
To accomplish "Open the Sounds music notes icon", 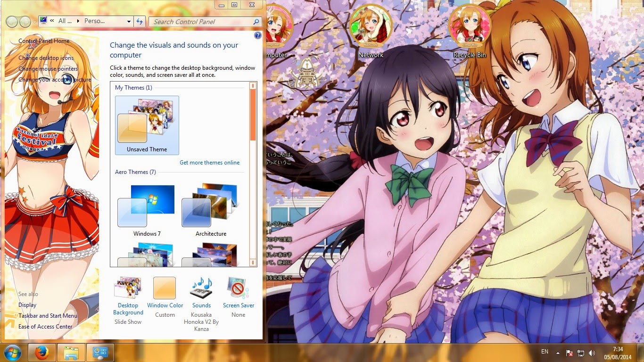I will pos(201,288).
